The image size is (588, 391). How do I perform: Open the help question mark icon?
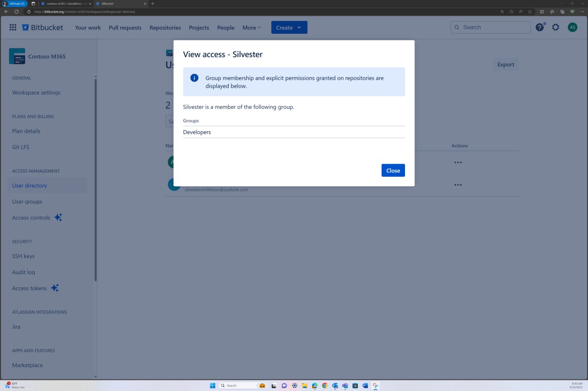tap(539, 27)
